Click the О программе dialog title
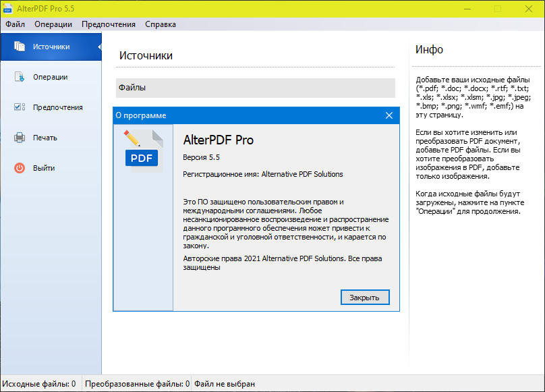The height and width of the screenshot is (392, 545). tap(141, 115)
